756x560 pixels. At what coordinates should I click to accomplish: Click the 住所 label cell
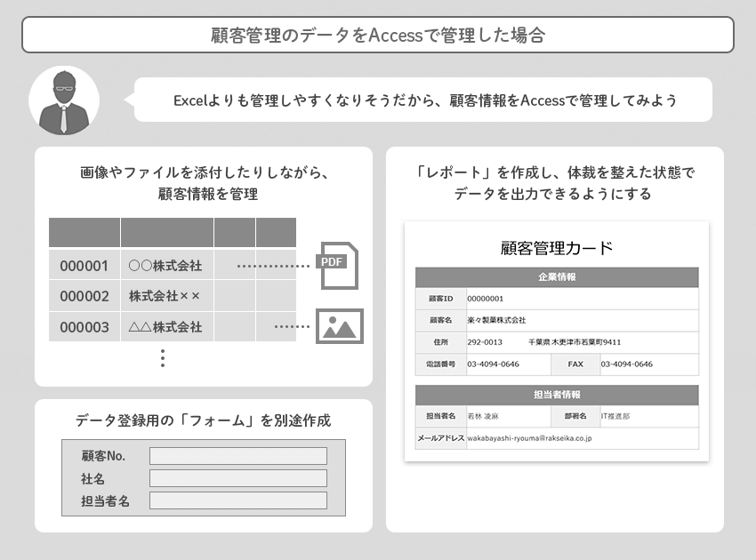[x=440, y=342]
